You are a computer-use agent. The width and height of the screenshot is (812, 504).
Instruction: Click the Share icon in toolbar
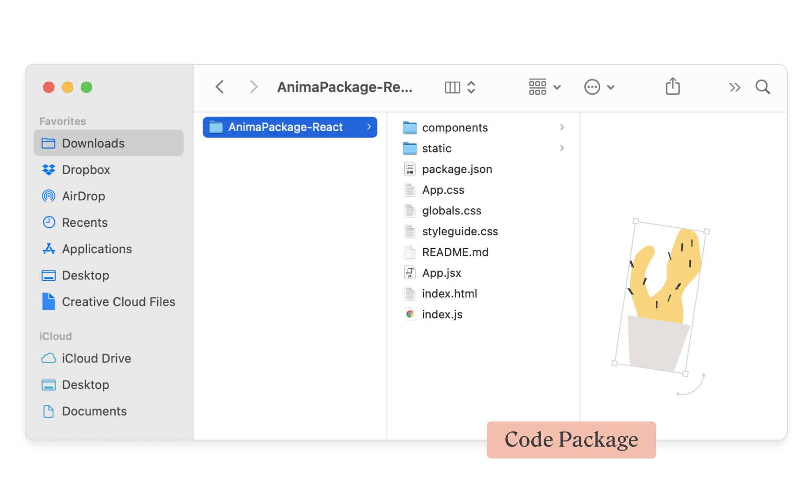(x=673, y=87)
